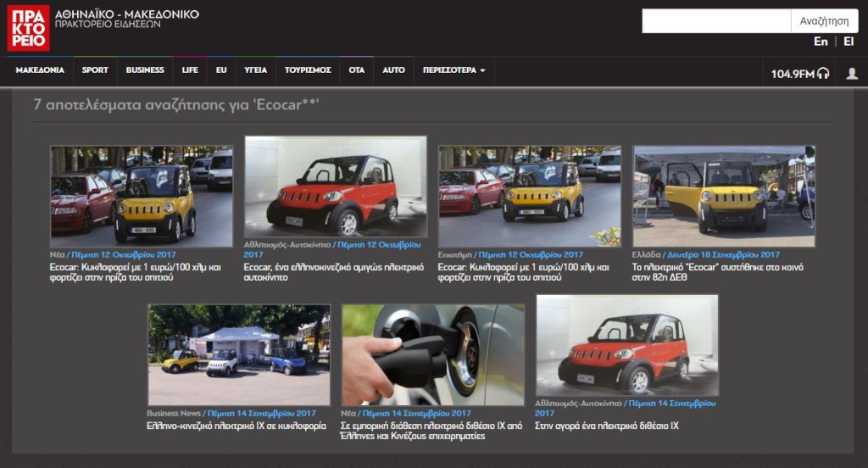Image resolution: width=868 pixels, height=468 pixels.
Task: Select the BUSINESS nav item
Action: tap(145, 70)
